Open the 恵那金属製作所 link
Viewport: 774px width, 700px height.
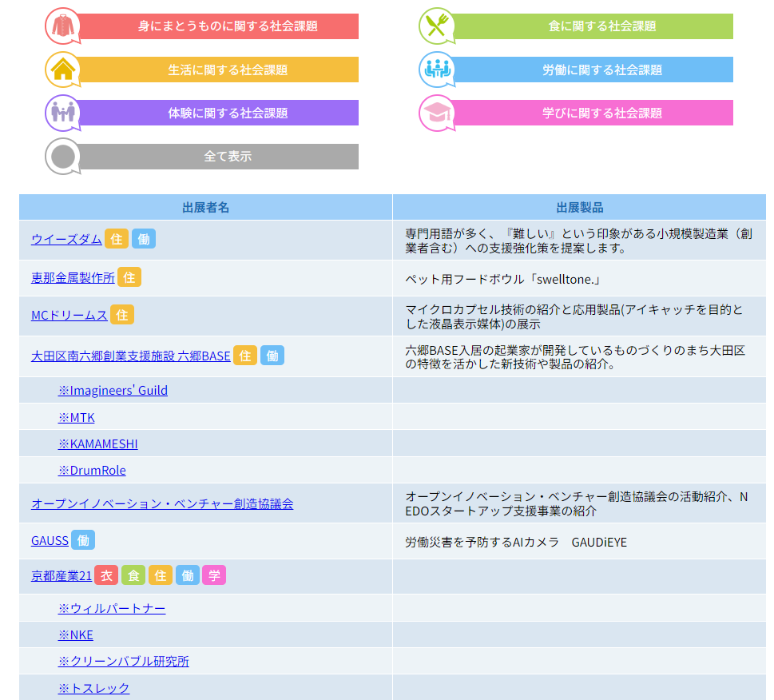click(73, 278)
